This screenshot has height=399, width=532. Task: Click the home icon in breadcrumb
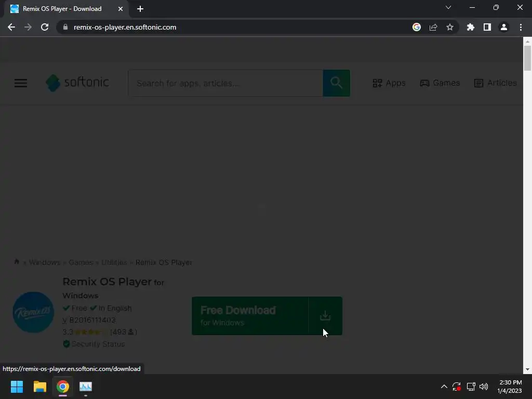tap(17, 262)
